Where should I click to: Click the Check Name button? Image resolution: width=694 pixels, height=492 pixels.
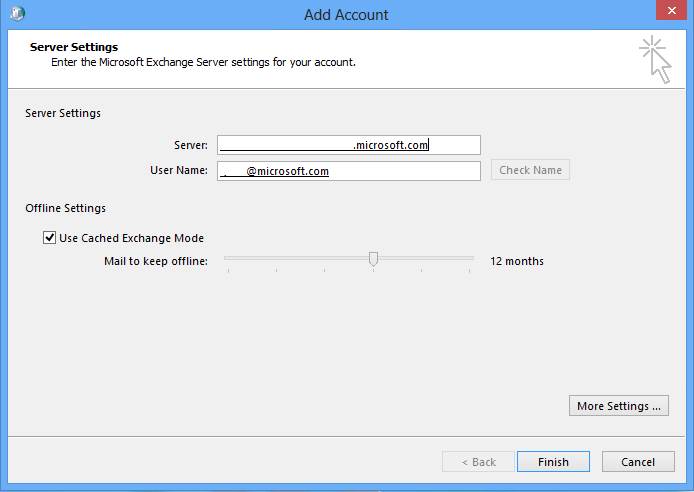pyautogui.click(x=530, y=170)
